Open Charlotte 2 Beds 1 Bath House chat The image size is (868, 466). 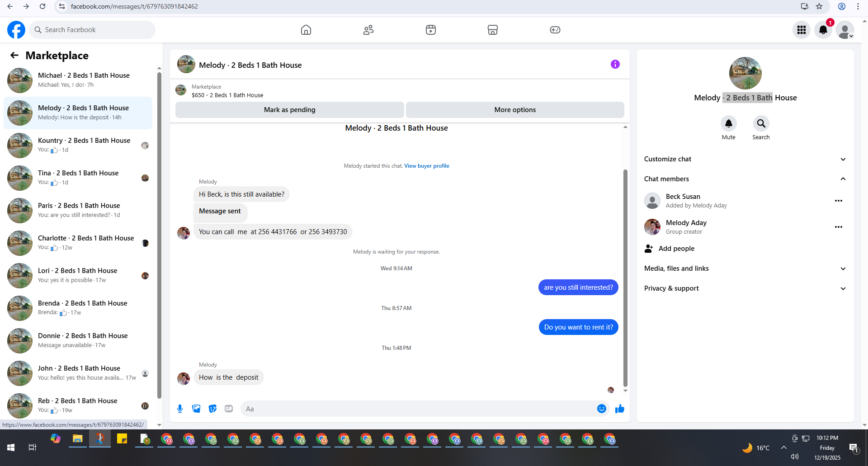[78, 243]
